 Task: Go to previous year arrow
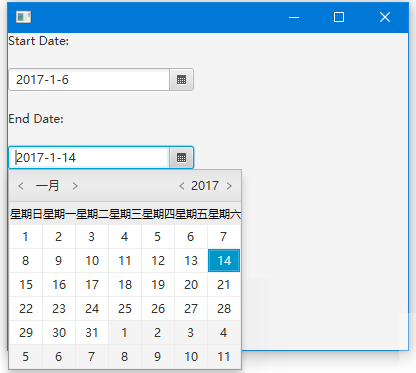[182, 186]
